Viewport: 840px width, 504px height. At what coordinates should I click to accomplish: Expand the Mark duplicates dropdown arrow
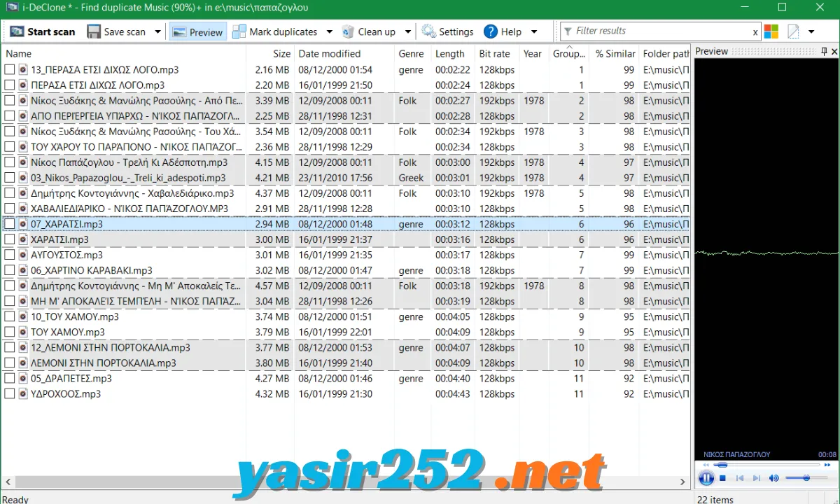tap(328, 31)
